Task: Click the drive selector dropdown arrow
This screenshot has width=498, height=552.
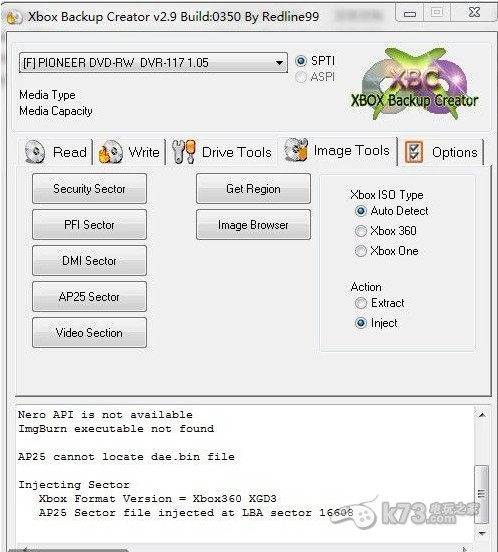Action: point(279,63)
